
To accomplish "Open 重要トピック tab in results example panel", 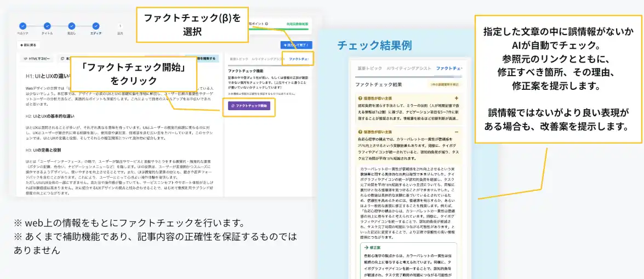I will pos(368,69).
